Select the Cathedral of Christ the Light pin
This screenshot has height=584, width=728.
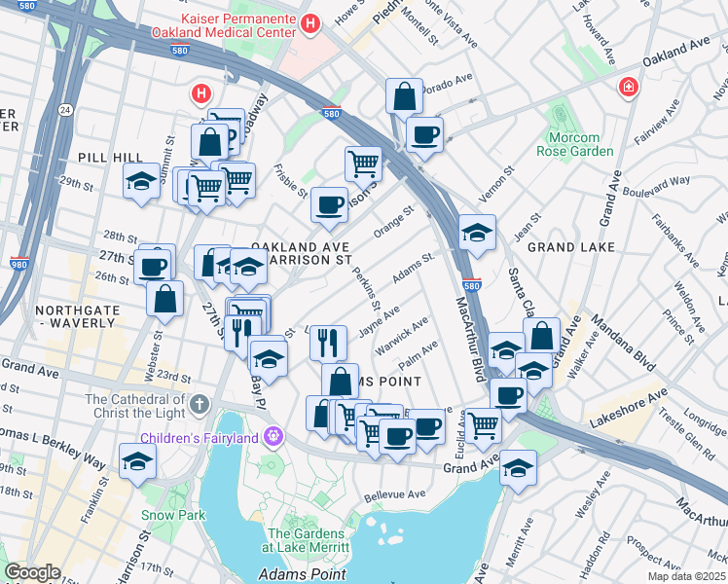pyautogui.click(x=200, y=405)
